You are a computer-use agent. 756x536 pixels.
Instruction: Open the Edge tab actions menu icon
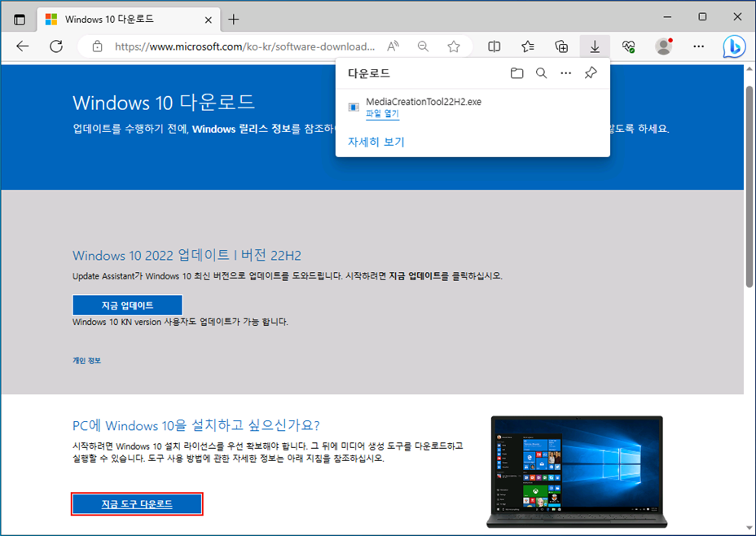[x=20, y=20]
